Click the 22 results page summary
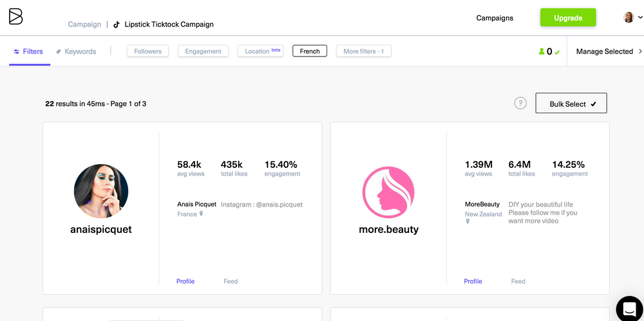 click(x=96, y=104)
